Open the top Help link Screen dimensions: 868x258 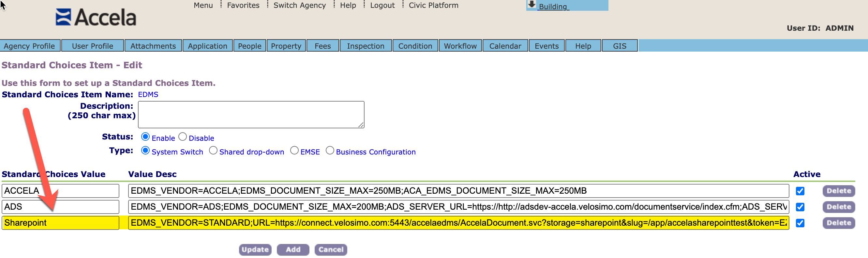348,6
